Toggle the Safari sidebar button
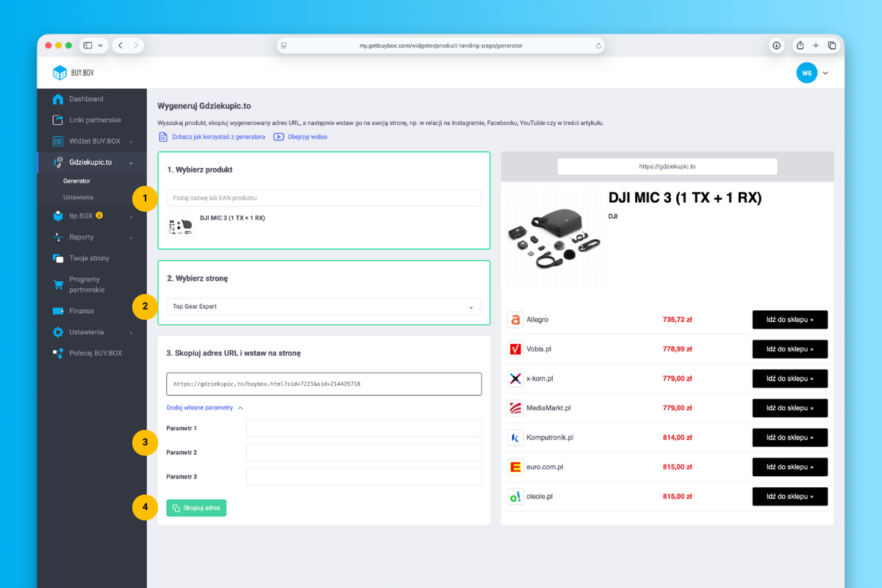 (87, 46)
